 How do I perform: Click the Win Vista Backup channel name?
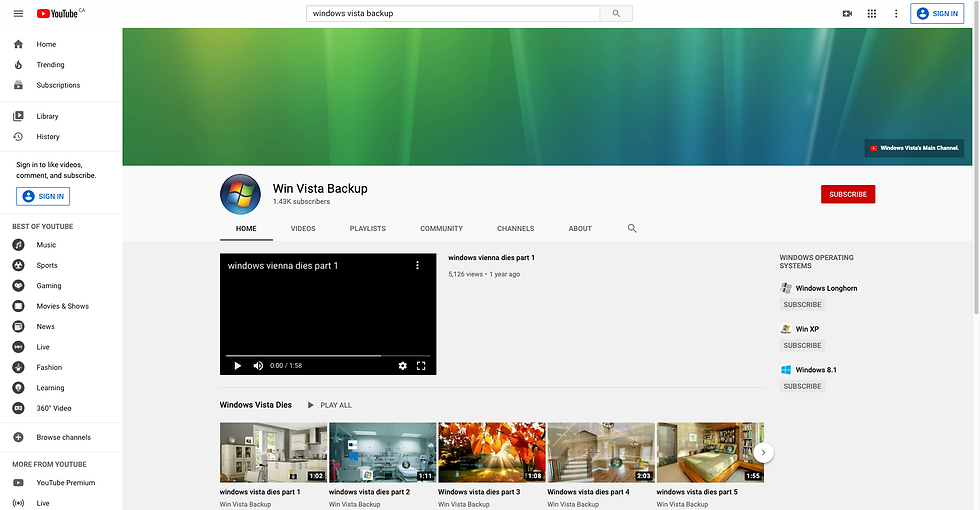point(320,188)
